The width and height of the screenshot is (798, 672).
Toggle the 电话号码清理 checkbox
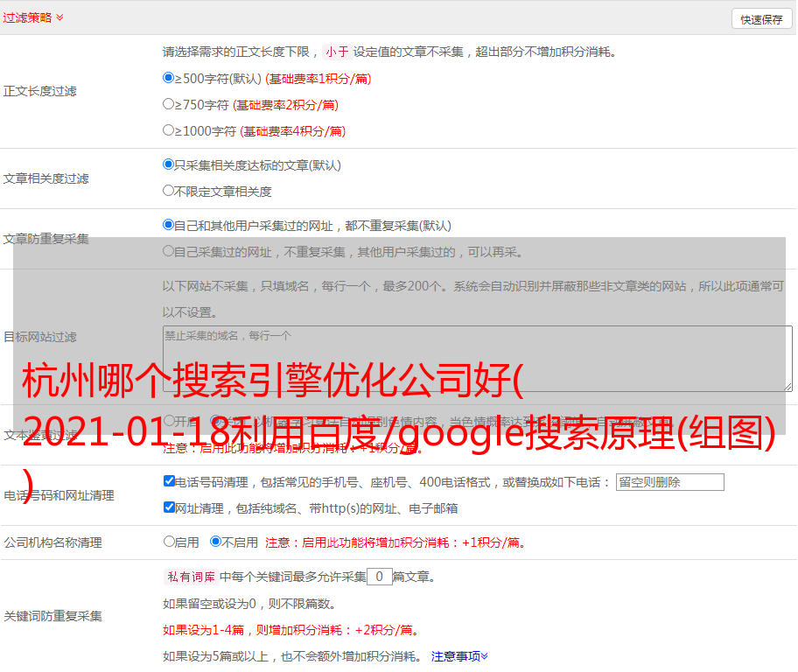point(169,481)
